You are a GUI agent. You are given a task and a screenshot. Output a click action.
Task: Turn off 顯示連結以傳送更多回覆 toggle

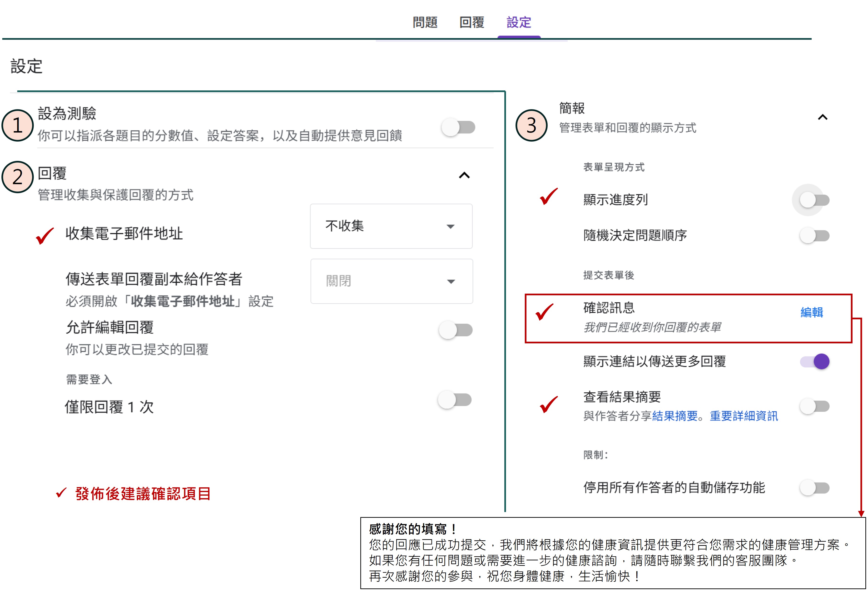coord(815,361)
